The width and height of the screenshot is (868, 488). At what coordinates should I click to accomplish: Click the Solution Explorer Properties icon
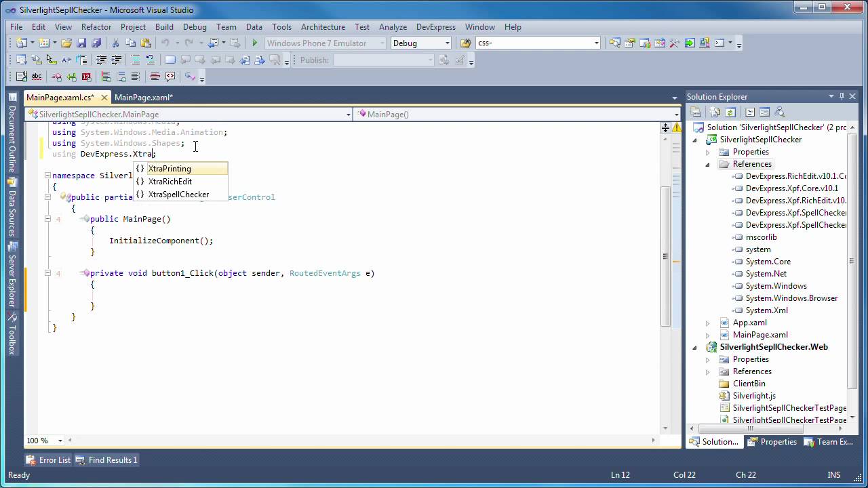click(696, 112)
